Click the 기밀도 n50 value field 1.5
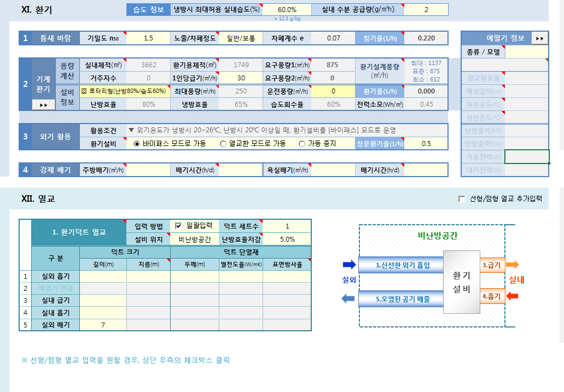 [148, 38]
